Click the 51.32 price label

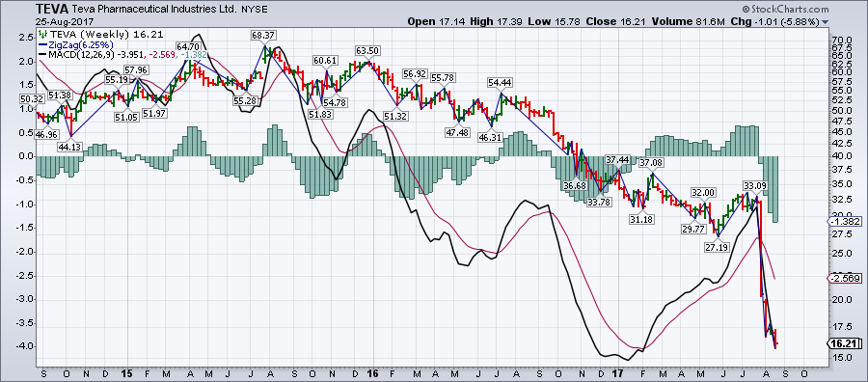(x=396, y=116)
